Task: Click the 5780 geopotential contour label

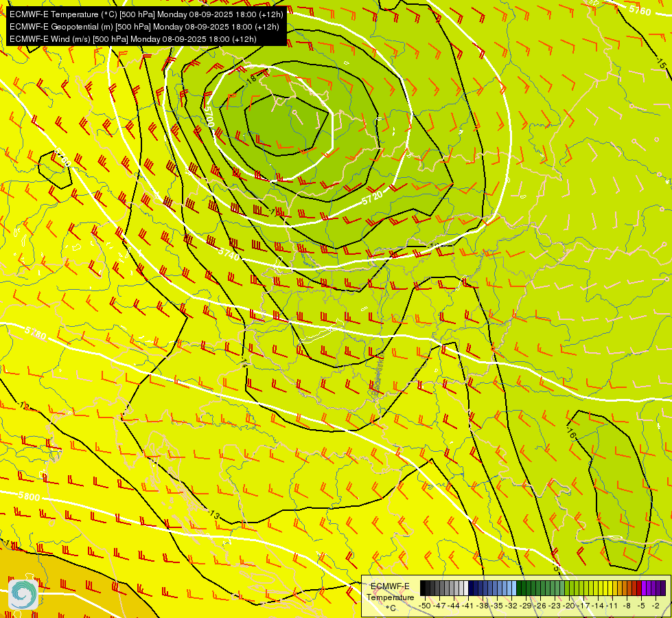Action: click(36, 332)
